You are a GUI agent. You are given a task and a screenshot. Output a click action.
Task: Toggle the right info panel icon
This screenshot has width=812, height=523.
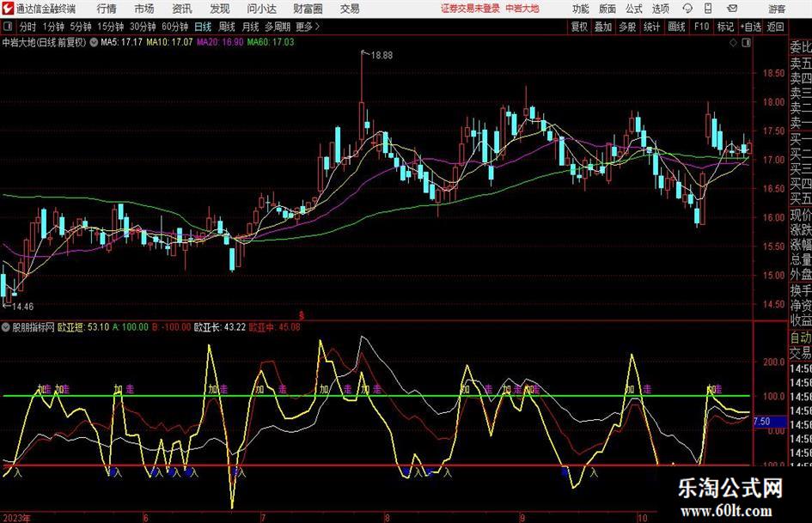746,43
